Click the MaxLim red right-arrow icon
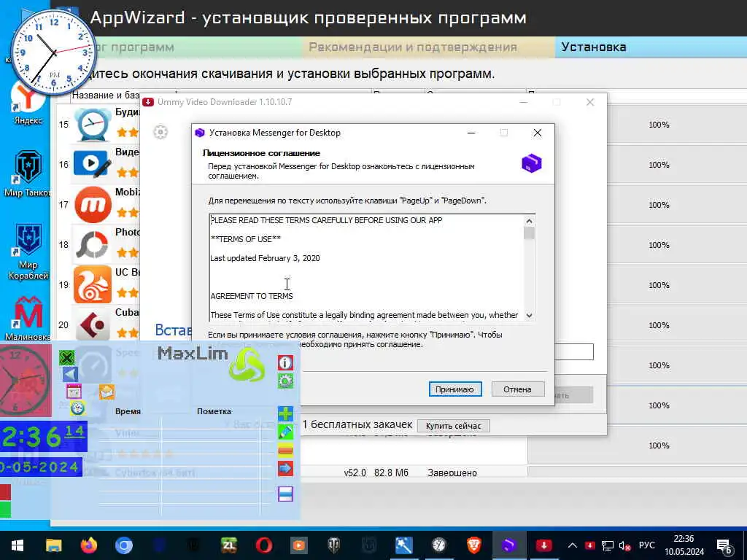The width and height of the screenshot is (747, 560). click(285, 469)
